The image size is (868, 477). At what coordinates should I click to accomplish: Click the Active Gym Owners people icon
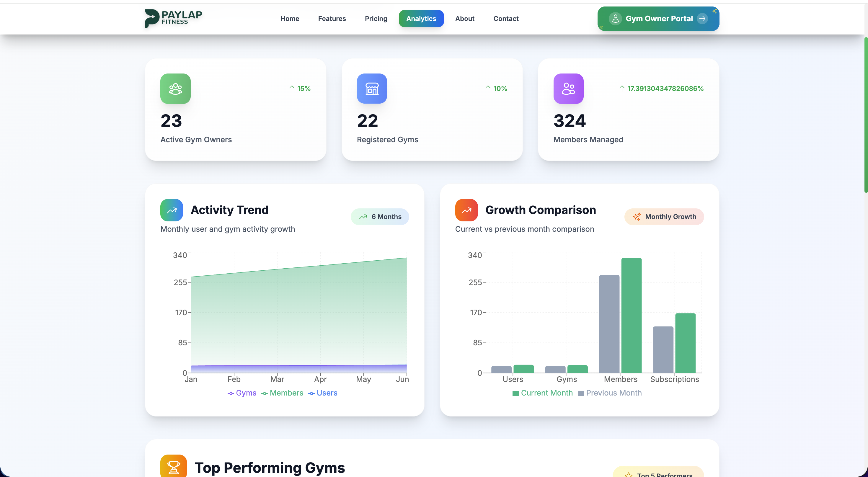[175, 88]
